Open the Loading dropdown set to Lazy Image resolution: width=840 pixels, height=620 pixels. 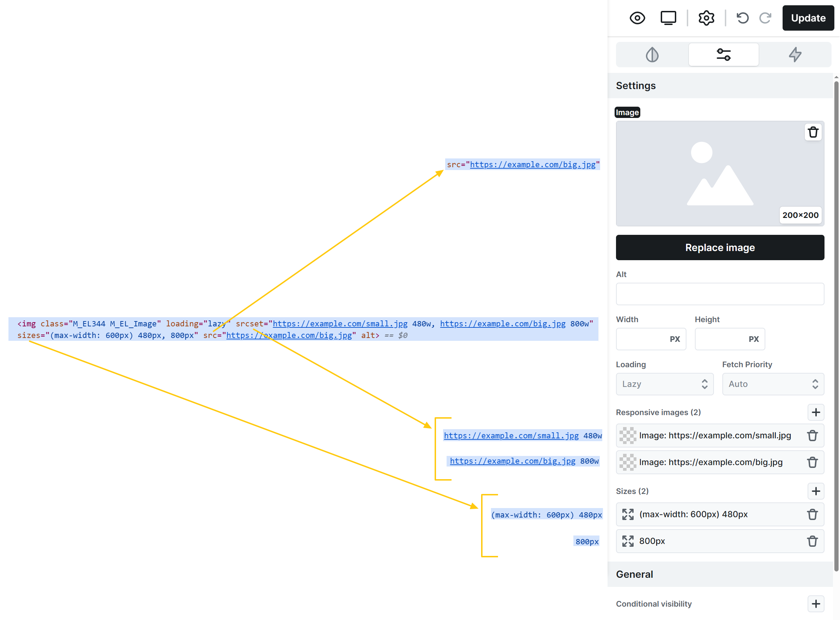point(664,384)
